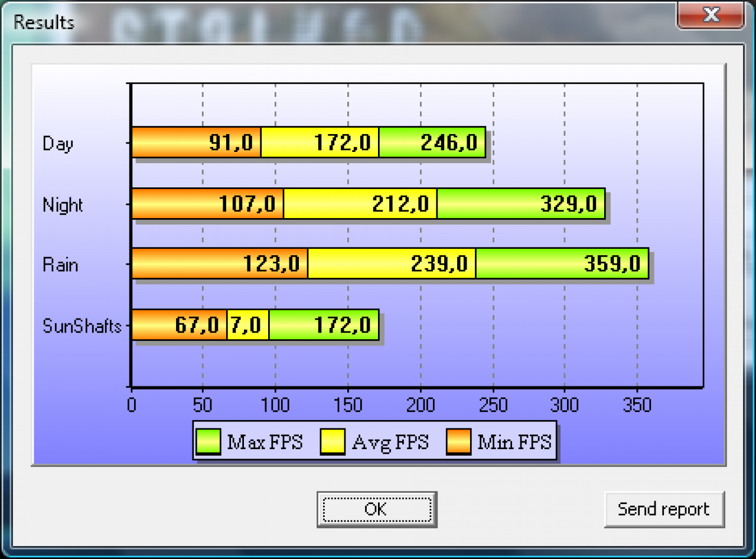
Task: Click the yellow Avg FPS legend swatch
Action: [333, 442]
